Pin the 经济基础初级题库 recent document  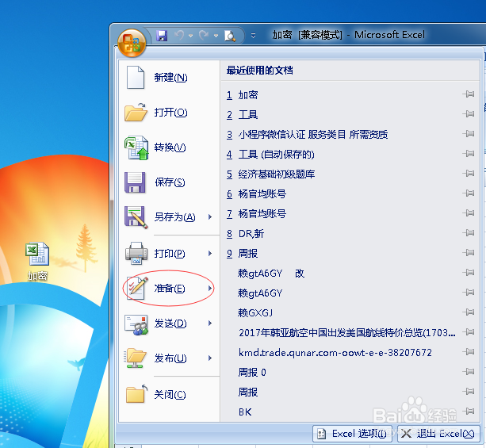point(469,174)
